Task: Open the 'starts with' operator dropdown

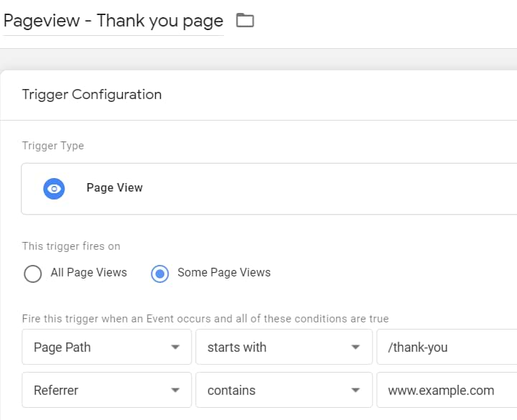Action: 283,347
